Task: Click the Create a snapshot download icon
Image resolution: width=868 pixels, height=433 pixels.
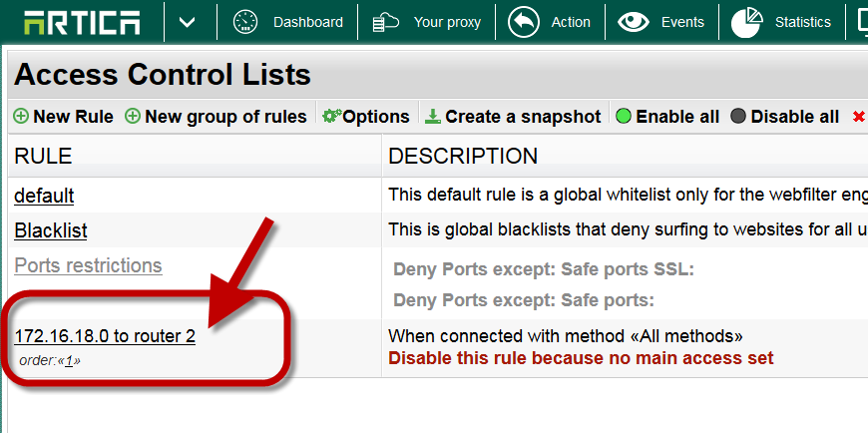Action: point(433,117)
